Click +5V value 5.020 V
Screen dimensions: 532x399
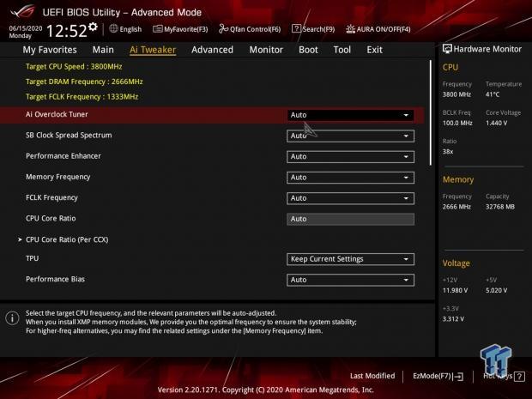pyautogui.click(x=496, y=290)
